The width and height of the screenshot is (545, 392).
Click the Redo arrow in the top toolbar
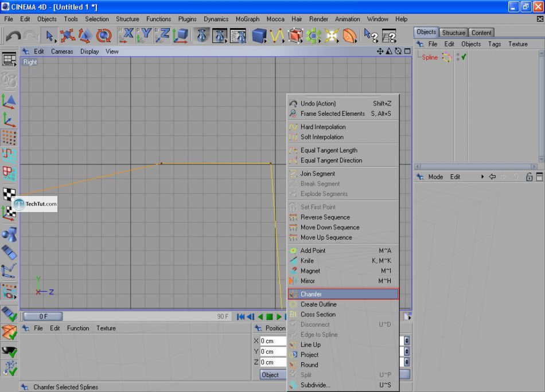(32, 36)
